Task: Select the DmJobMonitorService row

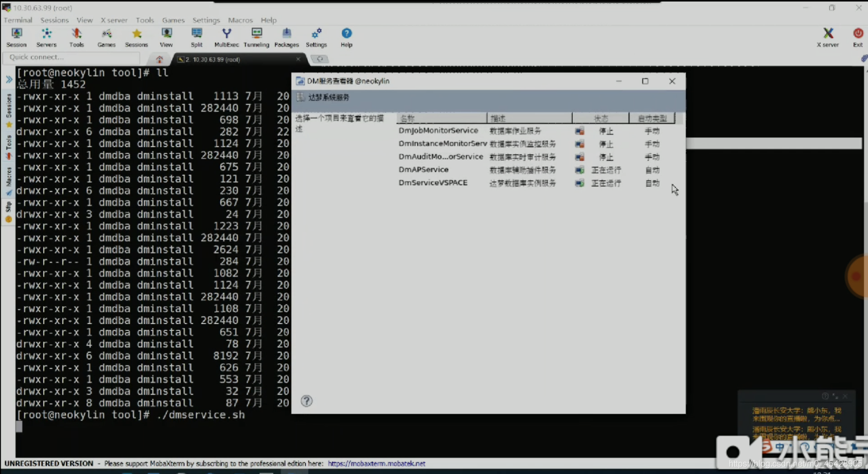Action: 537,130
